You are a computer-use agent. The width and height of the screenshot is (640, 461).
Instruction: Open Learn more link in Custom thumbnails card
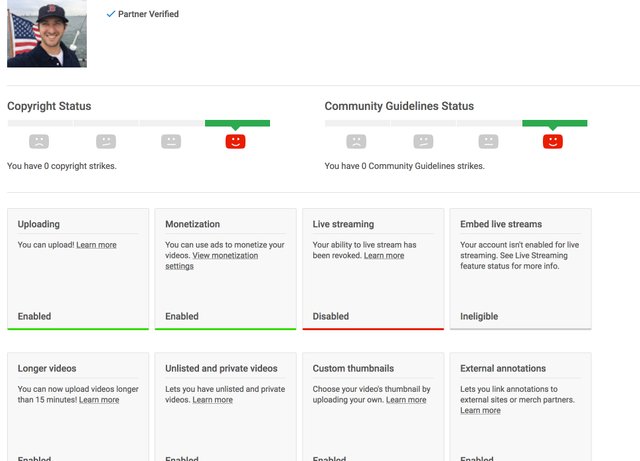pyautogui.click(x=406, y=399)
